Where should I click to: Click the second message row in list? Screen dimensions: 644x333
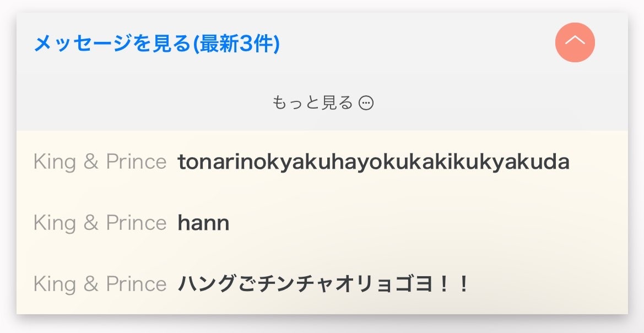tap(322, 223)
